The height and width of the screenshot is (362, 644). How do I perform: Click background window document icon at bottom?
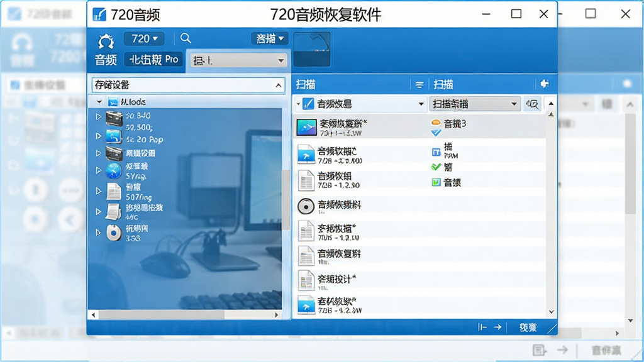click(x=539, y=350)
